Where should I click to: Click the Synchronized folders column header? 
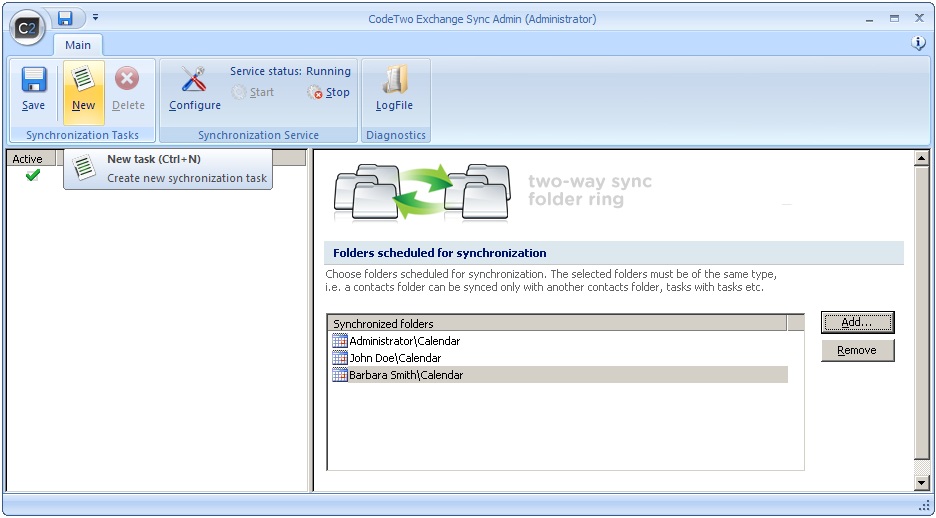tap(558, 323)
